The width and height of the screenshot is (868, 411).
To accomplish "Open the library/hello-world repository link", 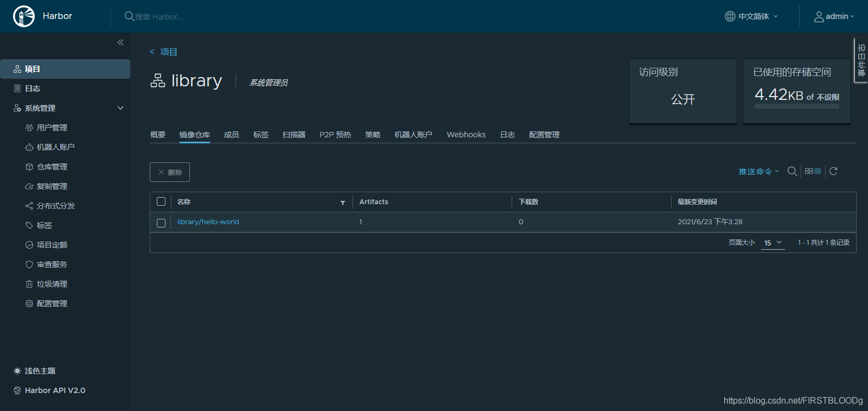I will pos(208,222).
